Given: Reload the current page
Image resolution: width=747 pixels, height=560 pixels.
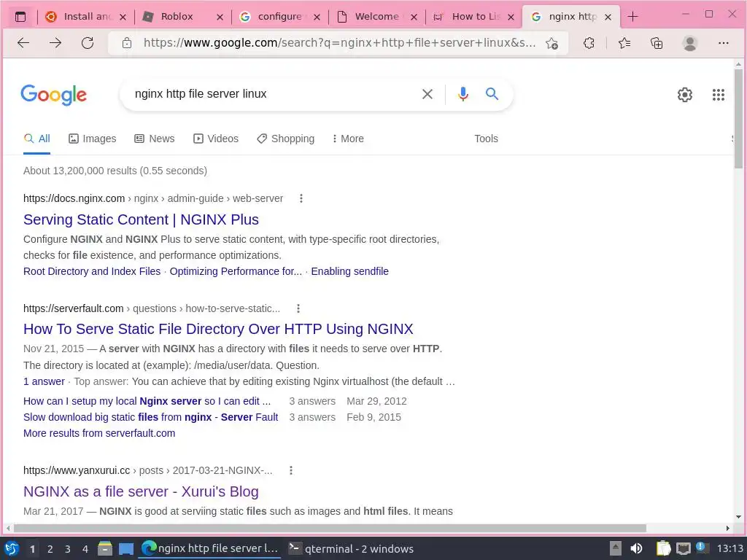Looking at the screenshot, I should (88, 43).
